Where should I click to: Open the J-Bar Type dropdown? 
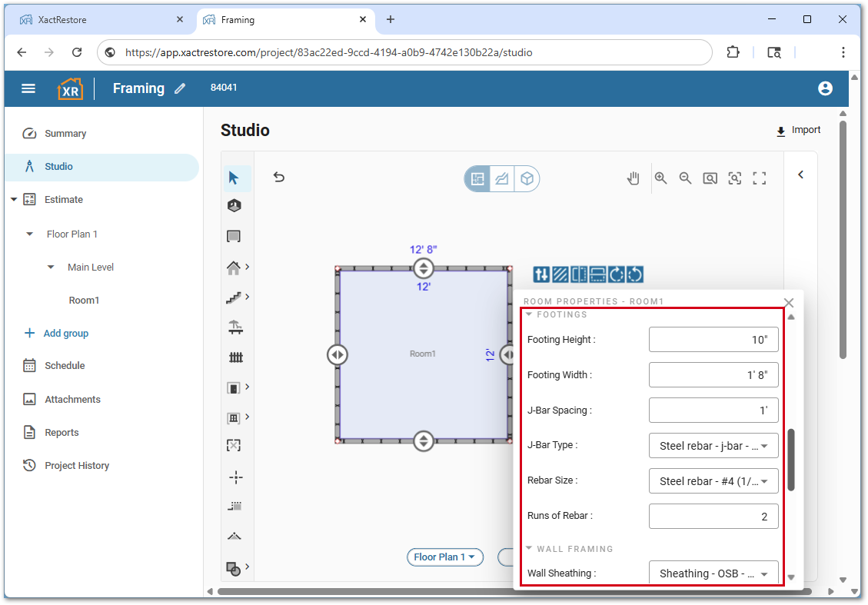[713, 445]
